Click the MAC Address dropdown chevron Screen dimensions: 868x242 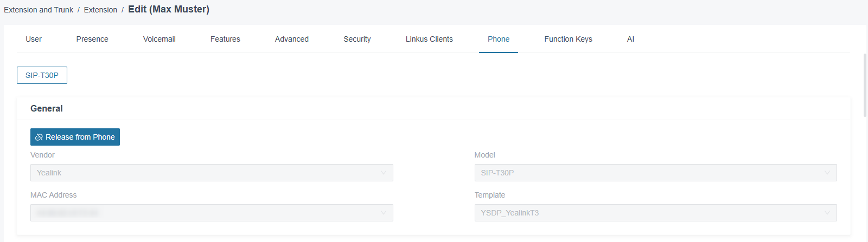pos(384,213)
